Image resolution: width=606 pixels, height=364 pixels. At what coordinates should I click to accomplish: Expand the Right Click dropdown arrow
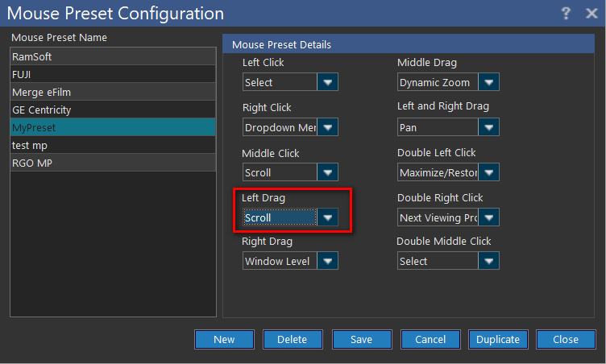pos(327,127)
